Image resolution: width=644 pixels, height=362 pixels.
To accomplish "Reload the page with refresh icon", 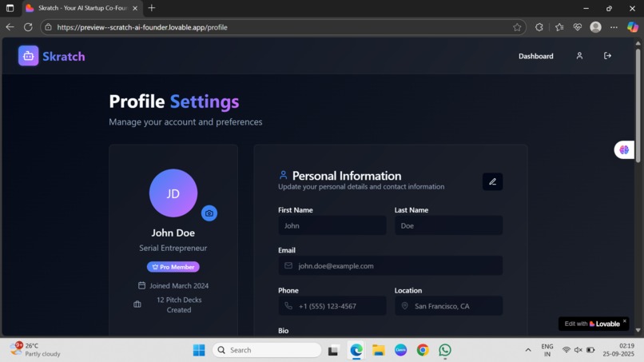I will click(x=28, y=27).
